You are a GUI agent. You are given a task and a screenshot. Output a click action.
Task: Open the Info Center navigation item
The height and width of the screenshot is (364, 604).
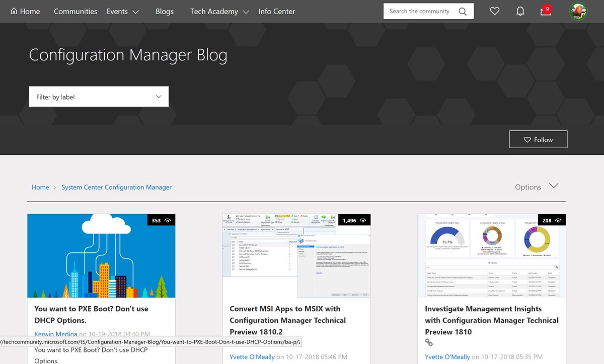[x=277, y=11]
